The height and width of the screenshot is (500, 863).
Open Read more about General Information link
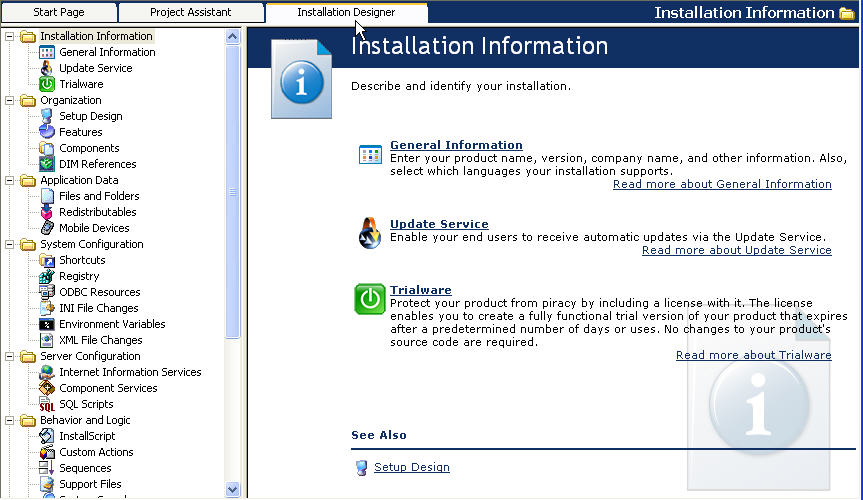tap(722, 184)
